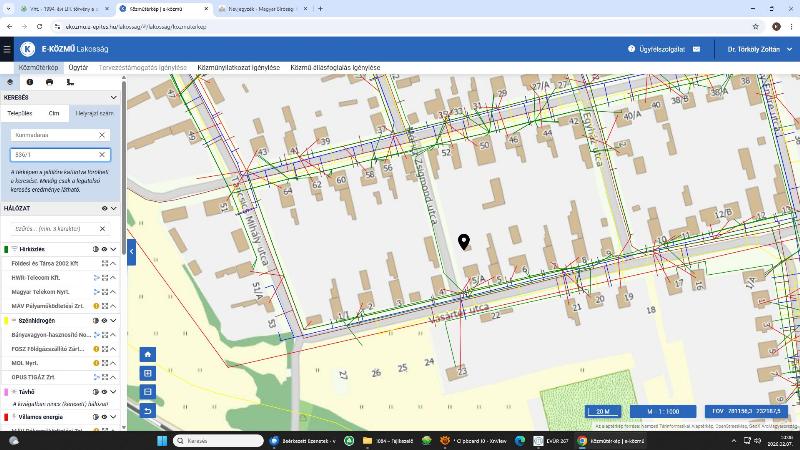Image resolution: width=800 pixels, height=450 pixels.
Task: Open the info panel icon
Action: 30,82
